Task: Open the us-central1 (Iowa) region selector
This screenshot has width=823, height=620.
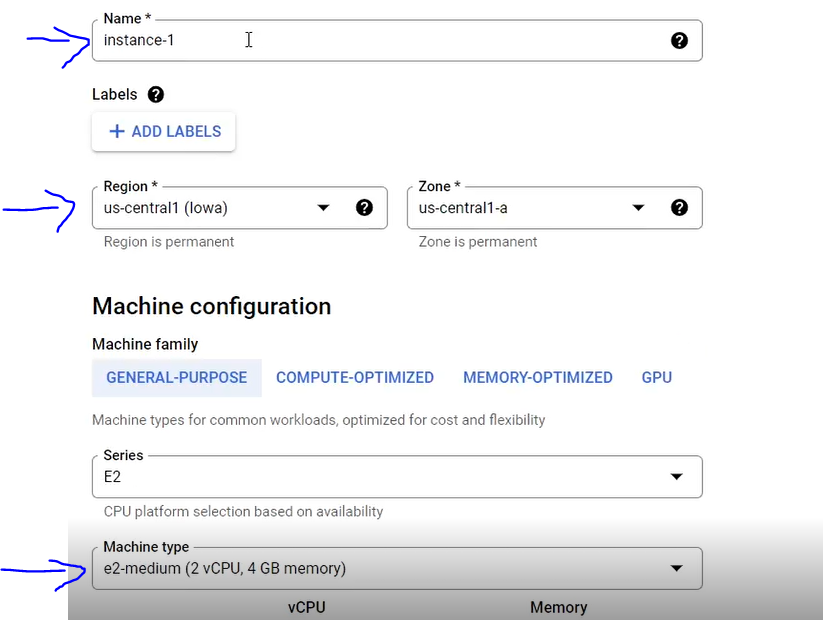Action: point(240,208)
